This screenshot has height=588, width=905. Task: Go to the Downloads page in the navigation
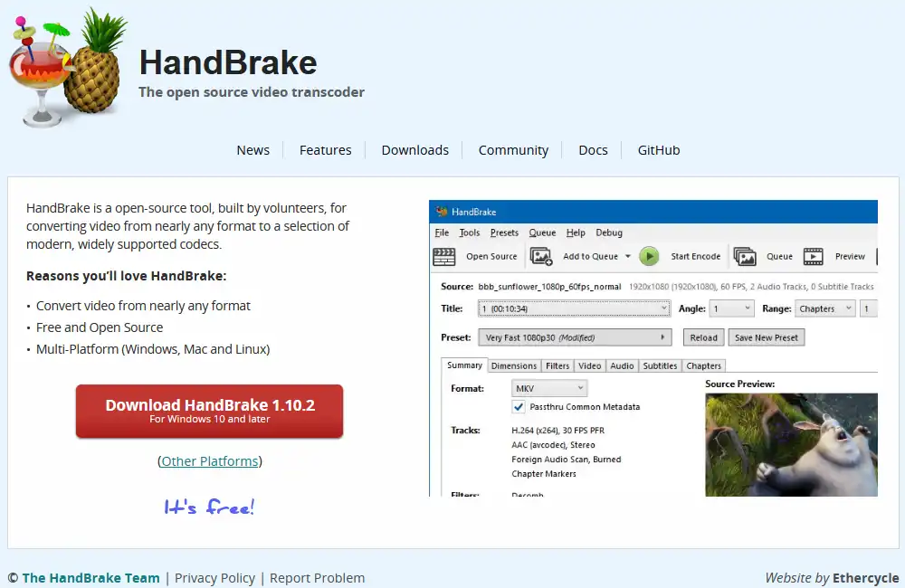pyautogui.click(x=414, y=150)
